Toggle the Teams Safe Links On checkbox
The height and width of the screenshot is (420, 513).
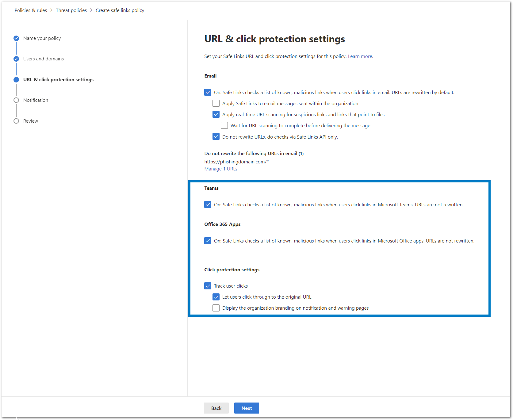(x=208, y=204)
